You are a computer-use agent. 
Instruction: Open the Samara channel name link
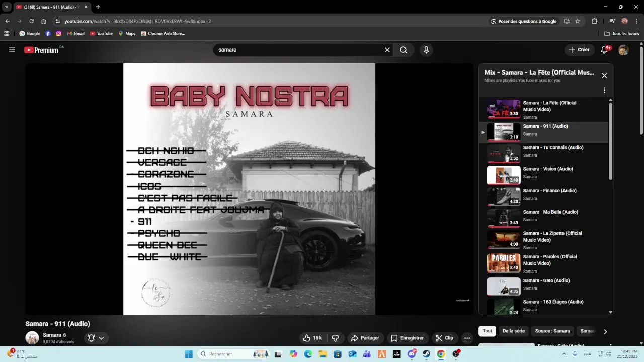point(52,335)
